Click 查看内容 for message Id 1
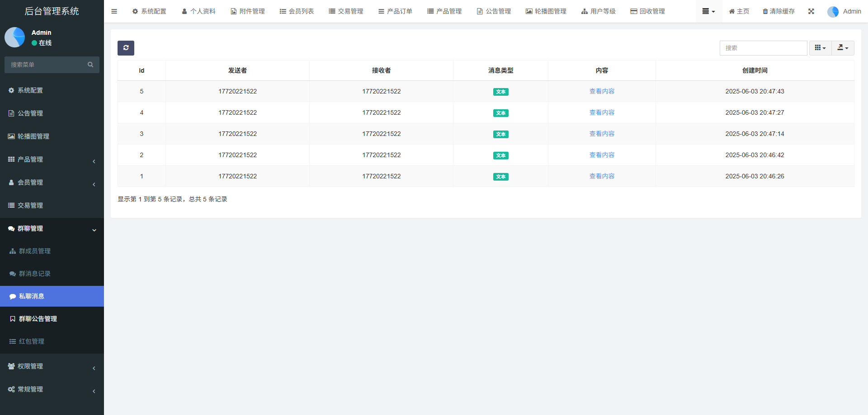The image size is (868, 415). 602,176
